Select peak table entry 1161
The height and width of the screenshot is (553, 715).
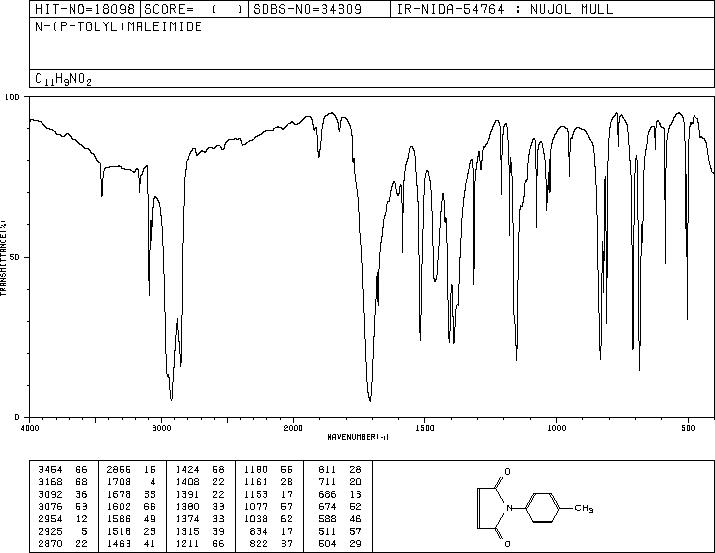tap(256, 482)
